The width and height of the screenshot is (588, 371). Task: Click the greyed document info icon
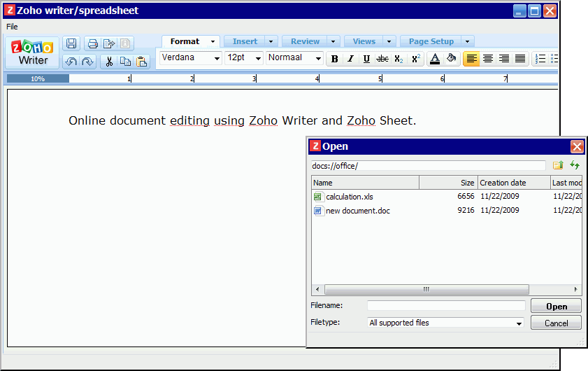point(125,43)
